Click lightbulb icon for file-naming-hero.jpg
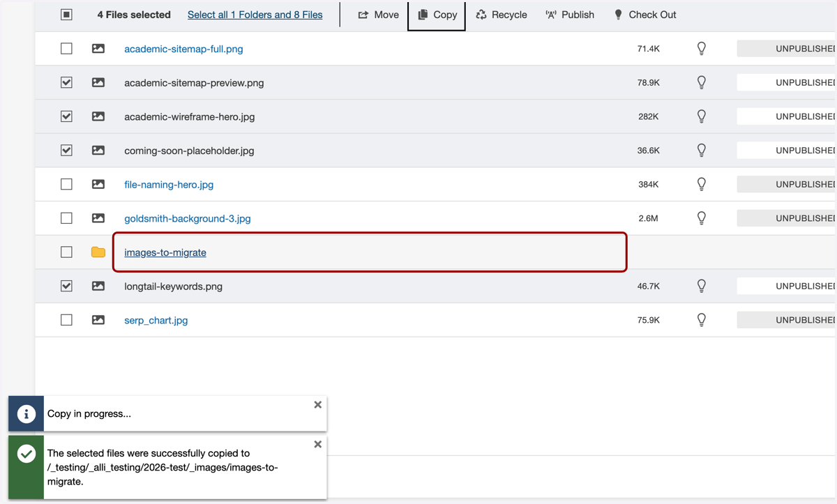 pyautogui.click(x=702, y=184)
